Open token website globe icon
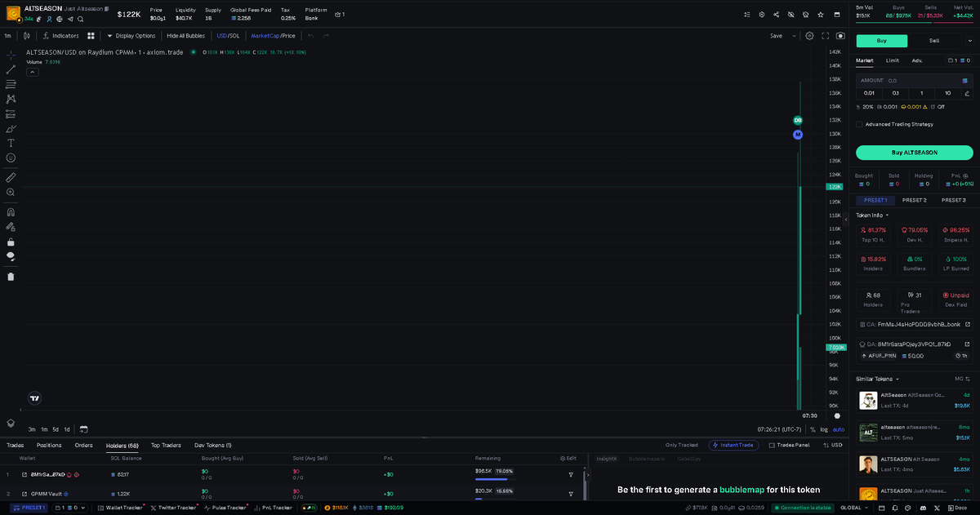The height and width of the screenshot is (515, 980). click(x=59, y=19)
